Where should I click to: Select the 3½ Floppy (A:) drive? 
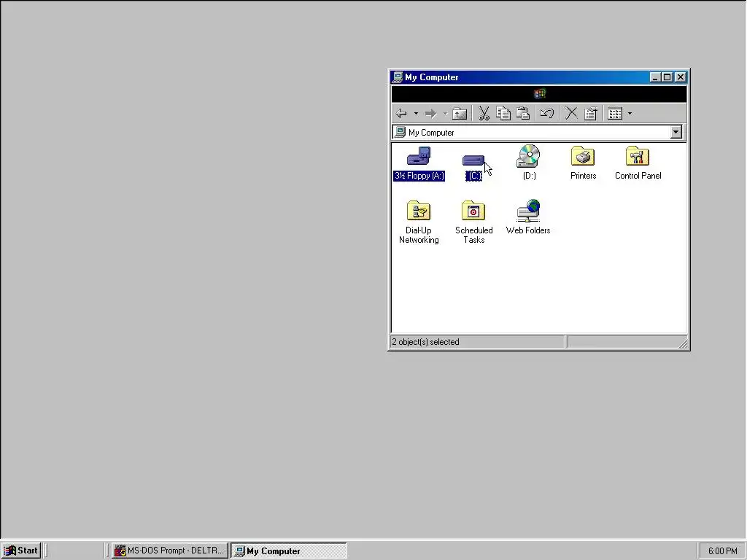coord(419,164)
